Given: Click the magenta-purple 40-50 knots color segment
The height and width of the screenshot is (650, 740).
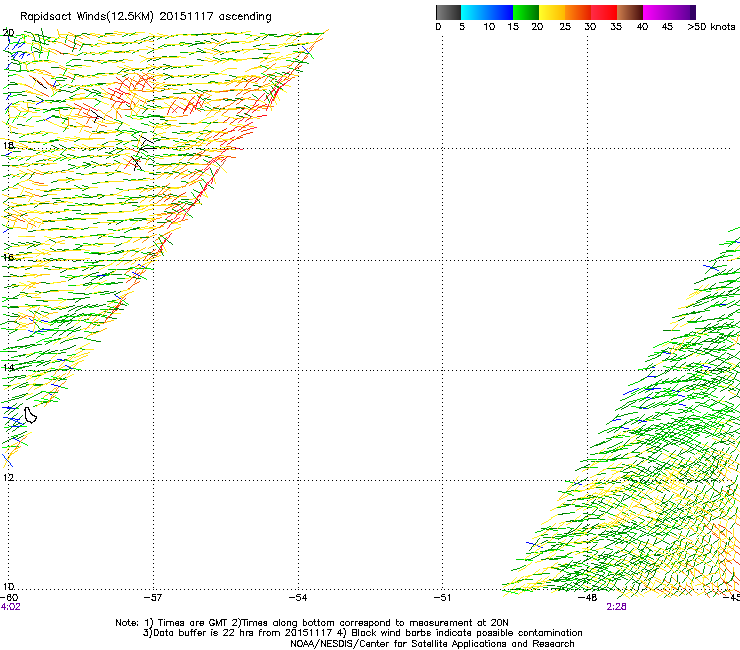Looking at the screenshot, I should click(x=669, y=12).
